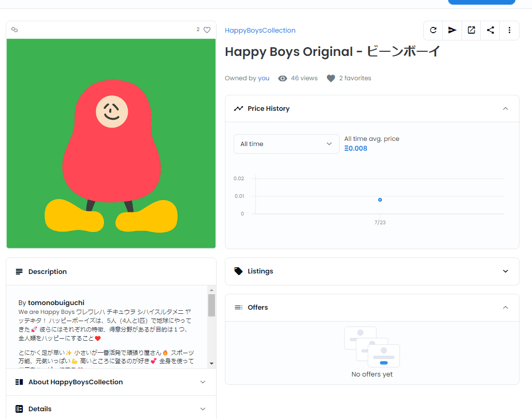The image size is (532, 419).
Task: Select the price data point on the chart
Action: point(380,199)
